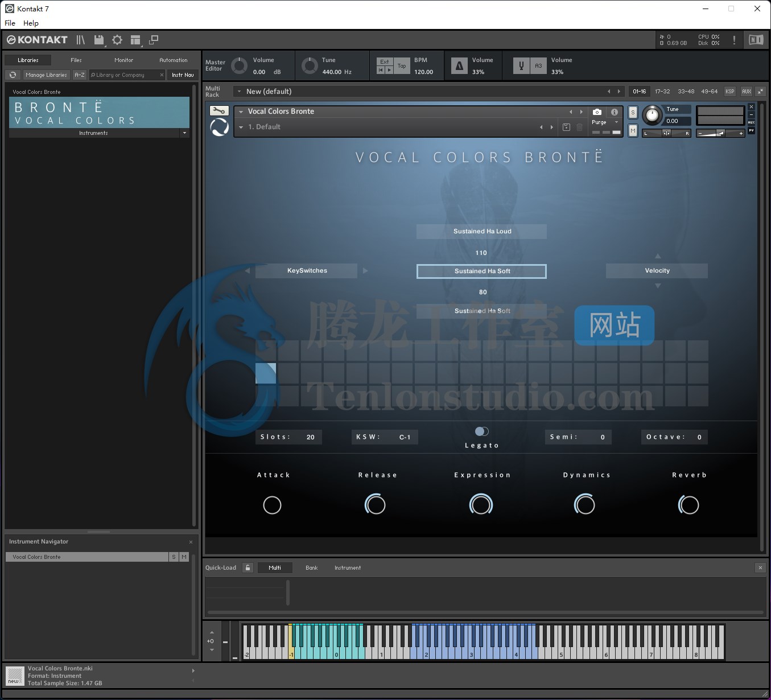Adjust the instrument pan L-R slider
Viewport: 771px width, 700px height.
coord(666,133)
